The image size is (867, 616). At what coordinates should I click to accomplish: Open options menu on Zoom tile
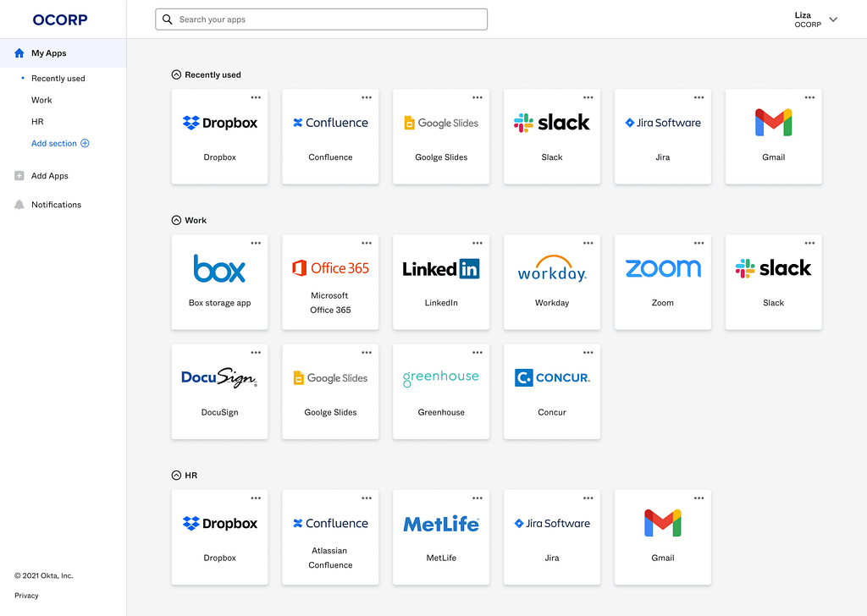pyautogui.click(x=699, y=243)
